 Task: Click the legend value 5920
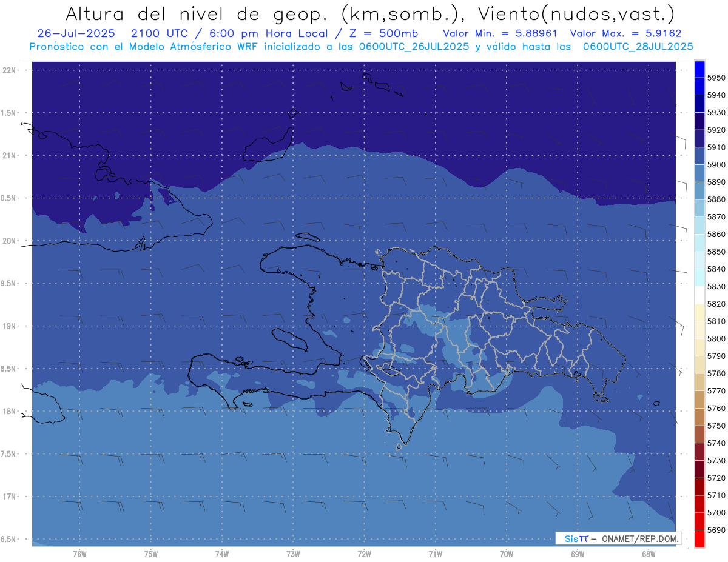point(716,130)
